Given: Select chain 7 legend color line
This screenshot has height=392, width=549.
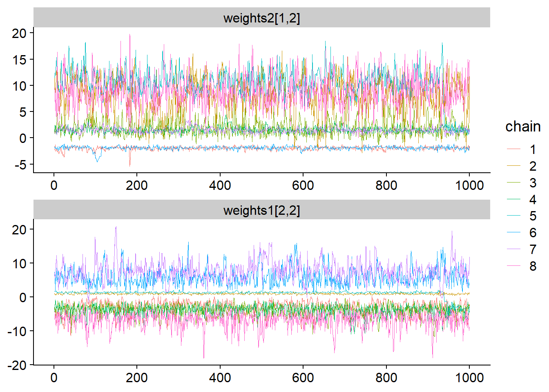Looking at the screenshot, I should coord(514,249).
